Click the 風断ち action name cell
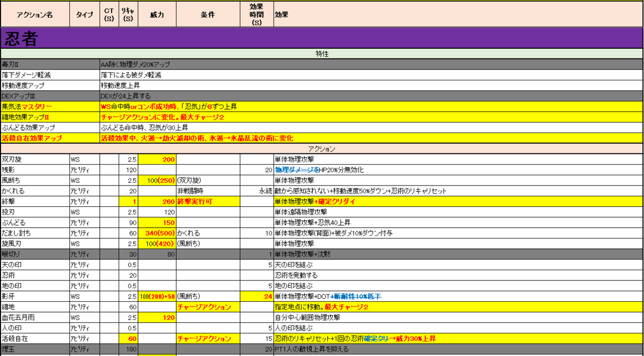 coord(35,181)
